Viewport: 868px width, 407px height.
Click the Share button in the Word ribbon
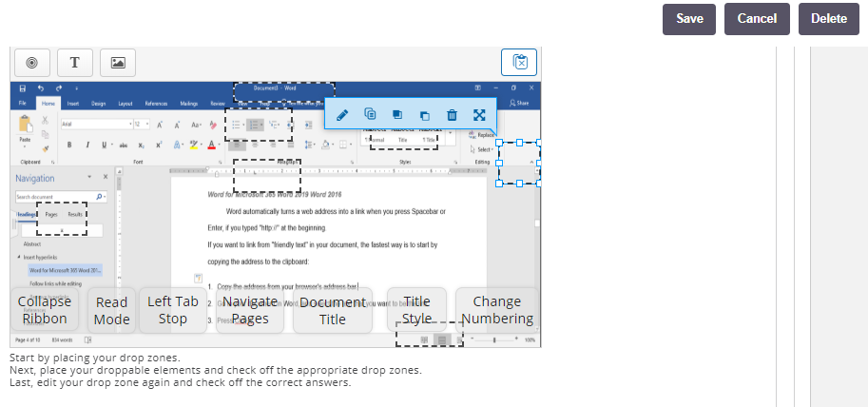pyautogui.click(x=519, y=103)
